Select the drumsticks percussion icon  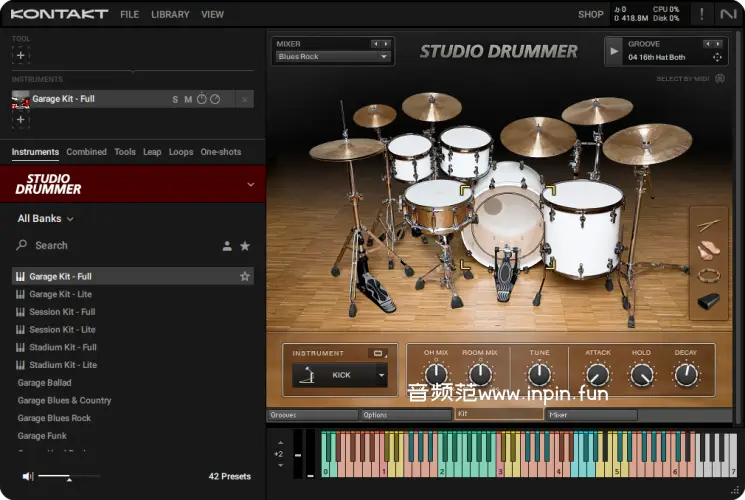point(709,225)
